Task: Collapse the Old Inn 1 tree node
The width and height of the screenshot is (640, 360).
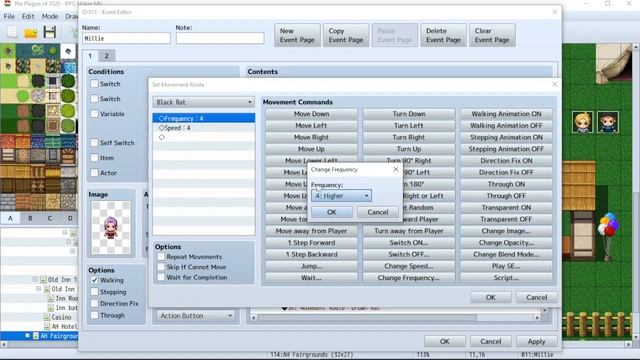Action: (35, 280)
